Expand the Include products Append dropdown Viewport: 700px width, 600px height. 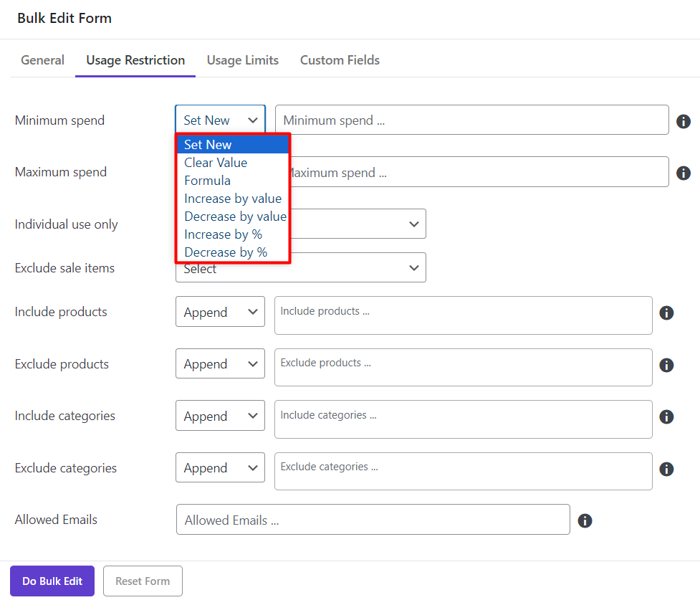click(x=220, y=313)
